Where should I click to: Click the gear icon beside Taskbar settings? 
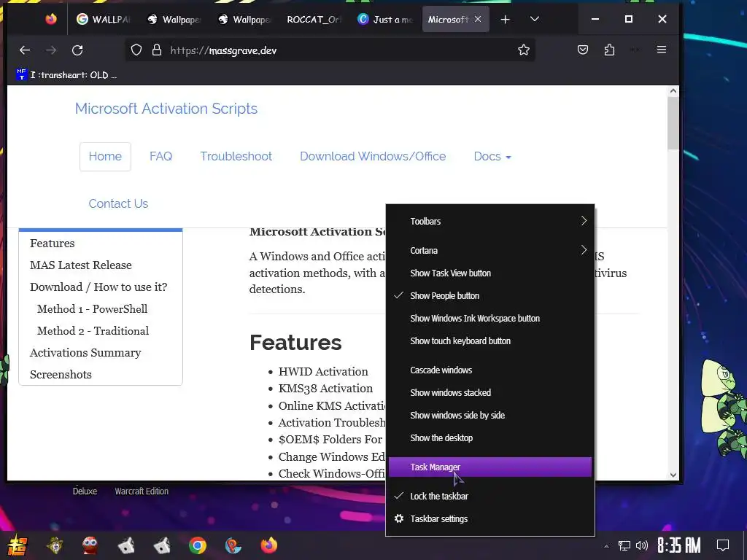[x=399, y=518]
